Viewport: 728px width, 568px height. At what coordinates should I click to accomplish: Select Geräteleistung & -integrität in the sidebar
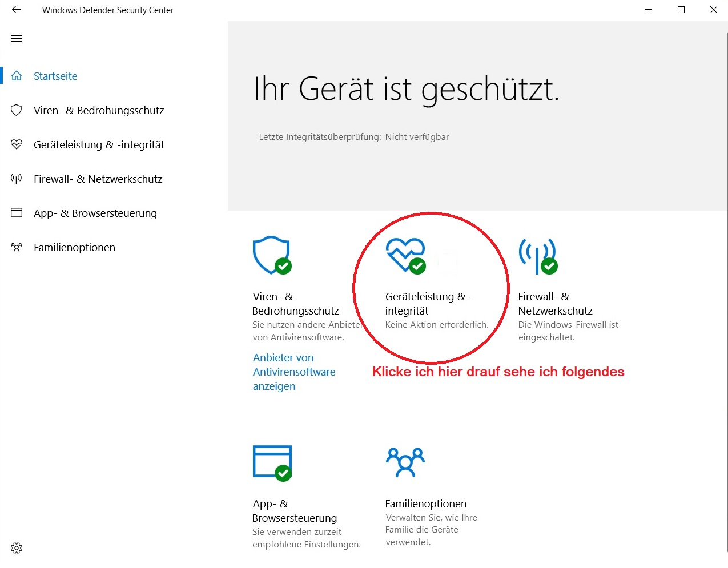pyautogui.click(x=99, y=144)
